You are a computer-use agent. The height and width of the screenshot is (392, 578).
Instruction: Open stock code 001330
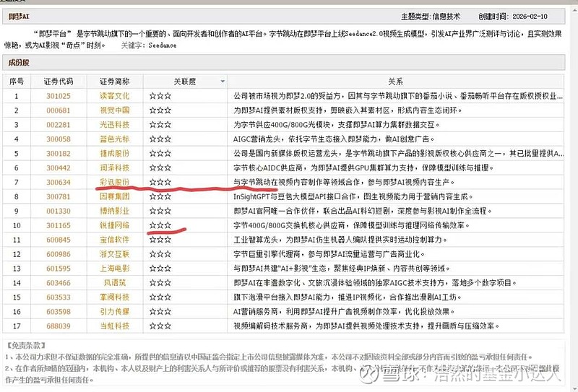[x=59, y=211]
